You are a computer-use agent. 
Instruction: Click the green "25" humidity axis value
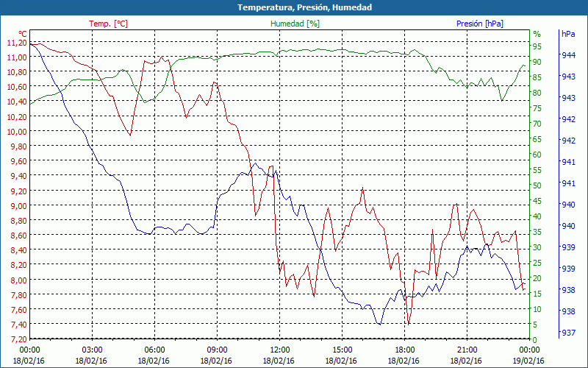click(x=537, y=263)
